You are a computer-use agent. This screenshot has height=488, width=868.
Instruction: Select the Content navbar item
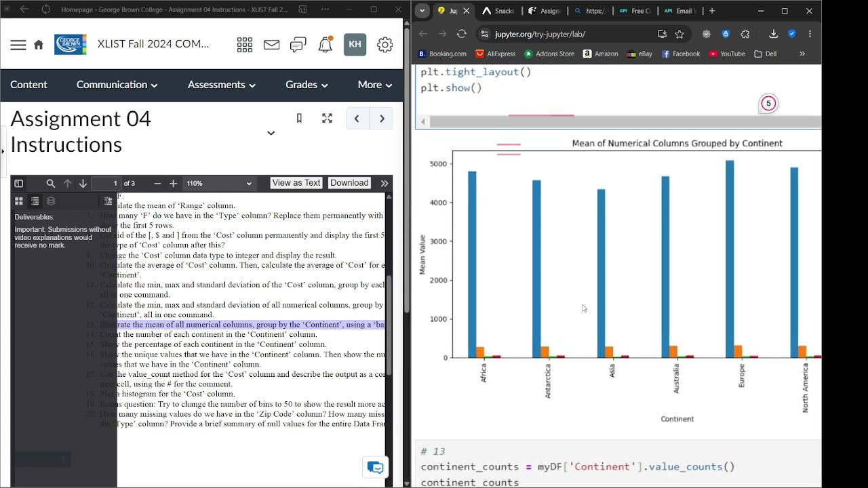29,85
